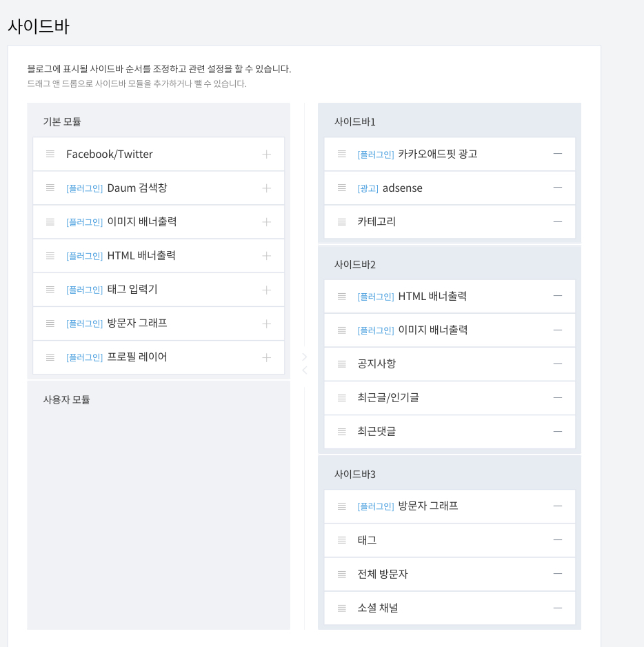Click the 최근글/인기글 module label

pyautogui.click(x=388, y=398)
